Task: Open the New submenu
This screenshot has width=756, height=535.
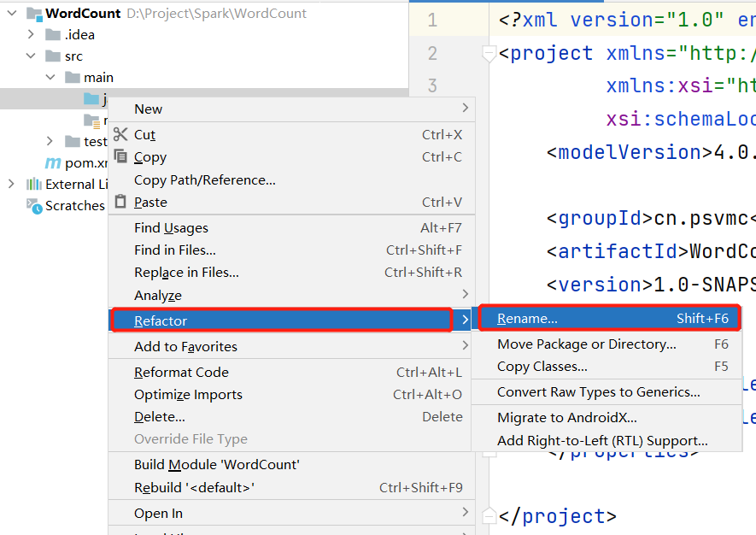Action: coord(291,109)
